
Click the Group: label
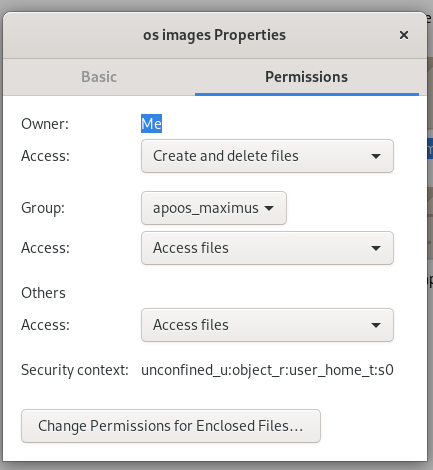[43, 208]
